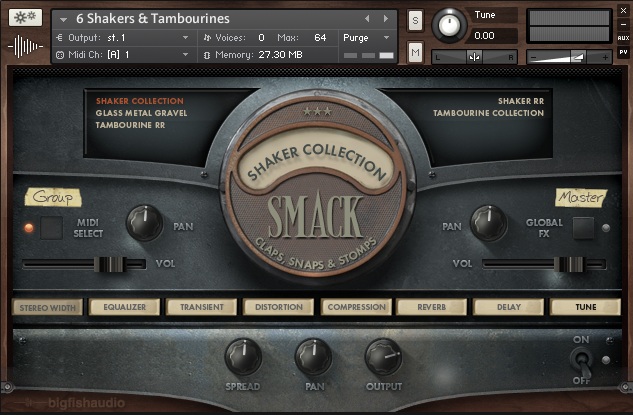Select Shaker RR group
Screen dimensions: 633x415
521,101
